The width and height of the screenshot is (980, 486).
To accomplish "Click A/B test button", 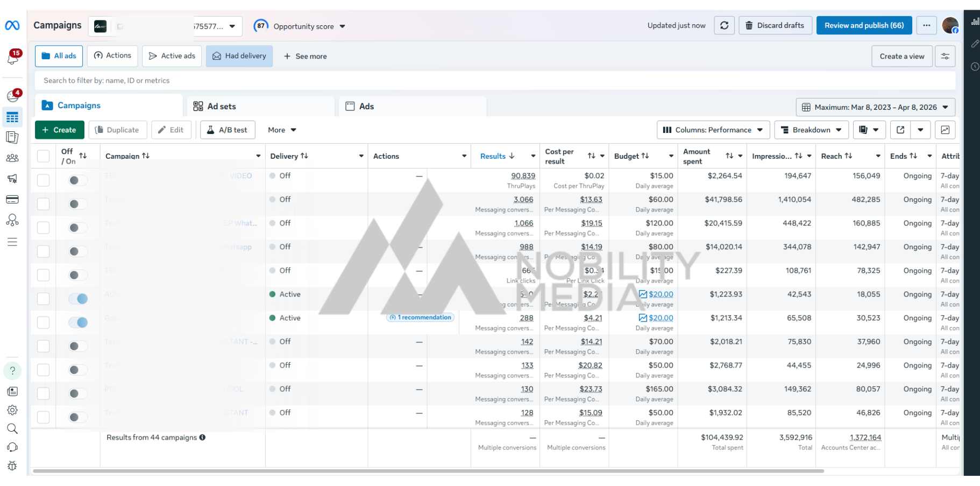I will point(228,130).
